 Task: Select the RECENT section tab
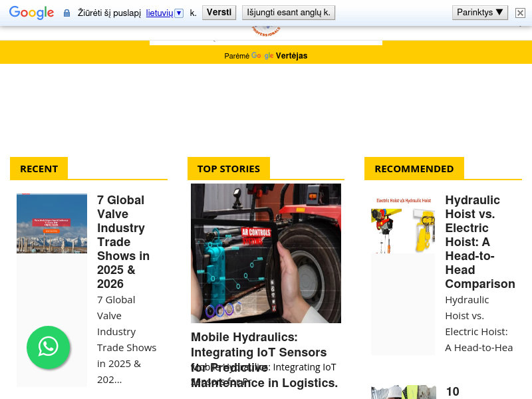pos(39,168)
